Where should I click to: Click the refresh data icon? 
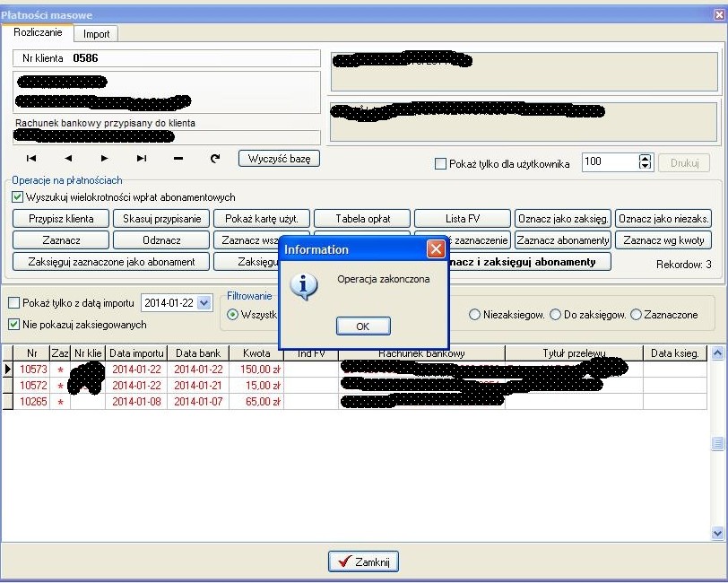215,159
